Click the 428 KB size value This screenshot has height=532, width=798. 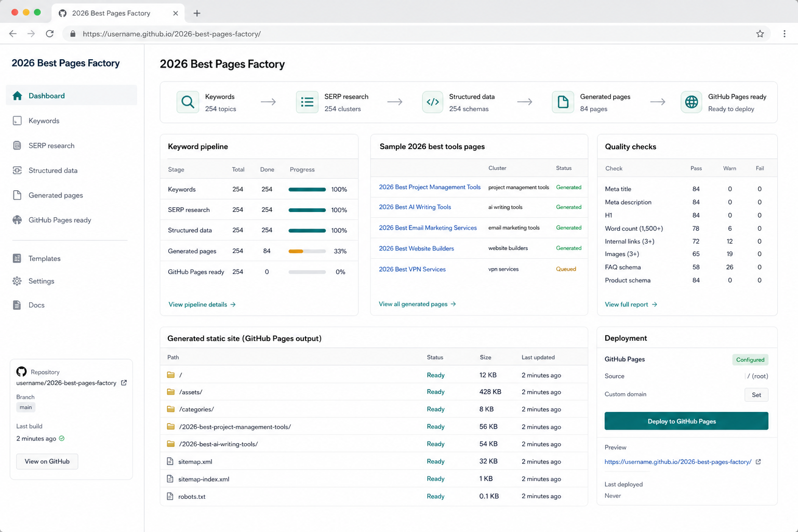point(490,392)
